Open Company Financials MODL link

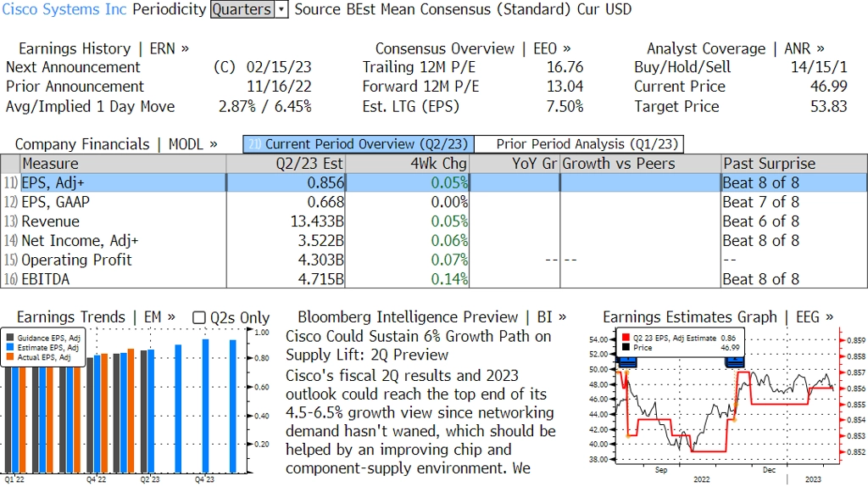[116, 144]
